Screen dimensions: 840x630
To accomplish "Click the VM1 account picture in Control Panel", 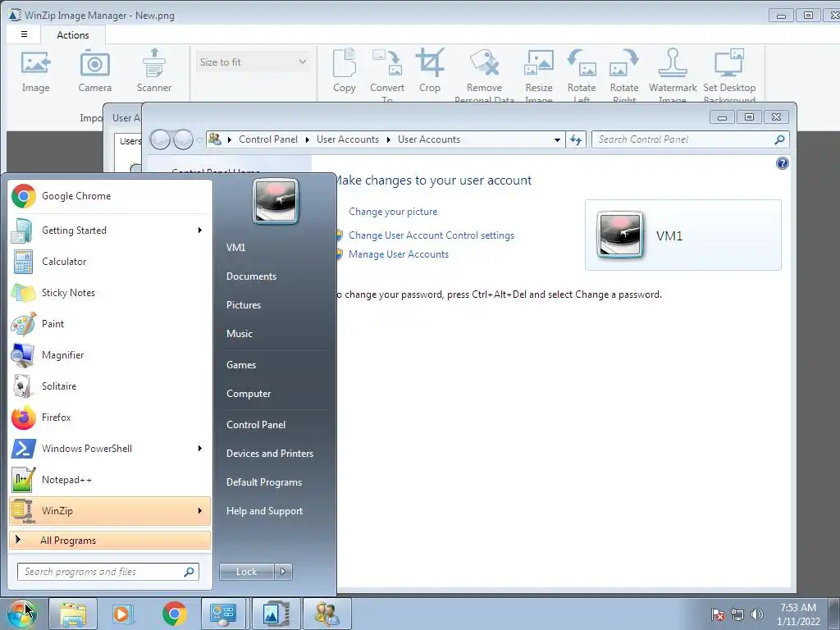I will coord(619,235).
